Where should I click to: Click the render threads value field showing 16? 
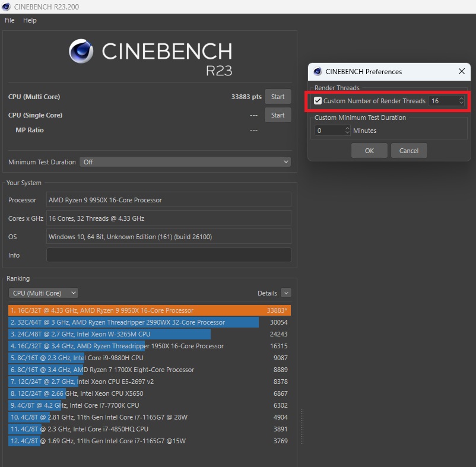443,101
